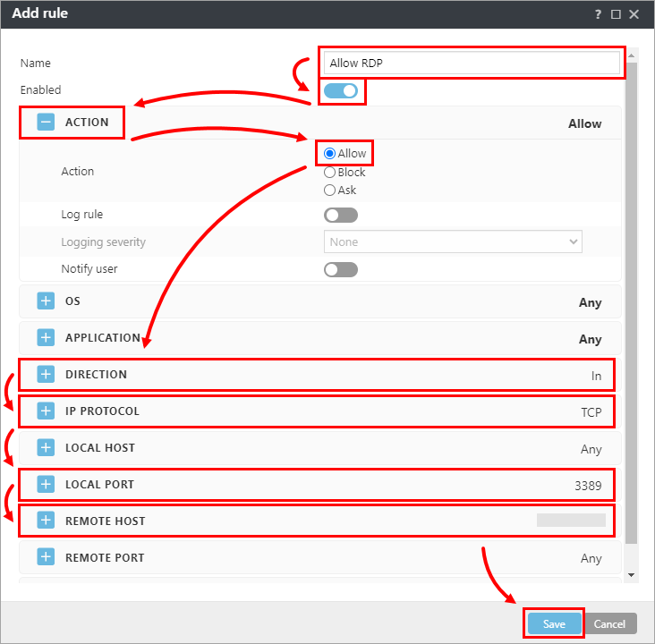Expand the DIRECTION section plus icon
655x644 pixels.
click(46, 375)
